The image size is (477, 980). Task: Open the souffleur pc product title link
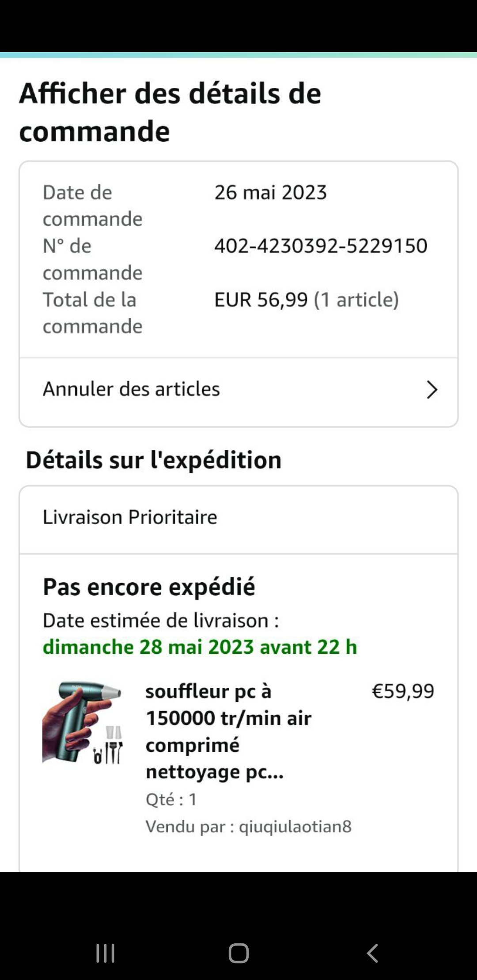(228, 731)
